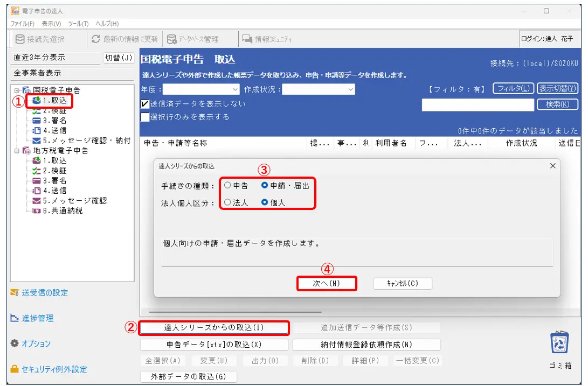Click the 接続先選択 toolbar icon
The width and height of the screenshot is (588, 386).
pyautogui.click(x=20, y=39)
